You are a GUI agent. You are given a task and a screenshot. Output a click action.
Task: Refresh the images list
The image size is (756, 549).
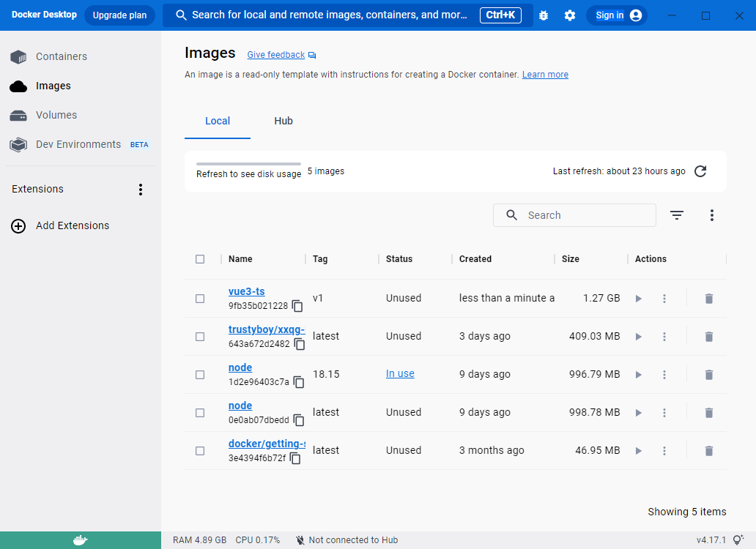coord(700,171)
